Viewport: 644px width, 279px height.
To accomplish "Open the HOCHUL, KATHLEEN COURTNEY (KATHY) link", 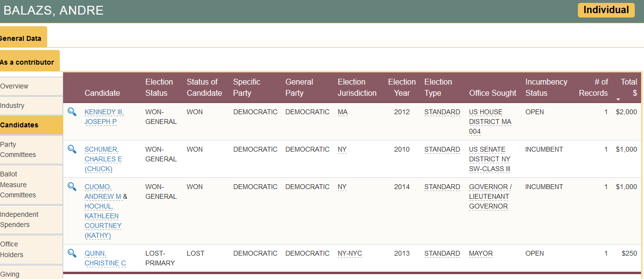I will pos(103,221).
